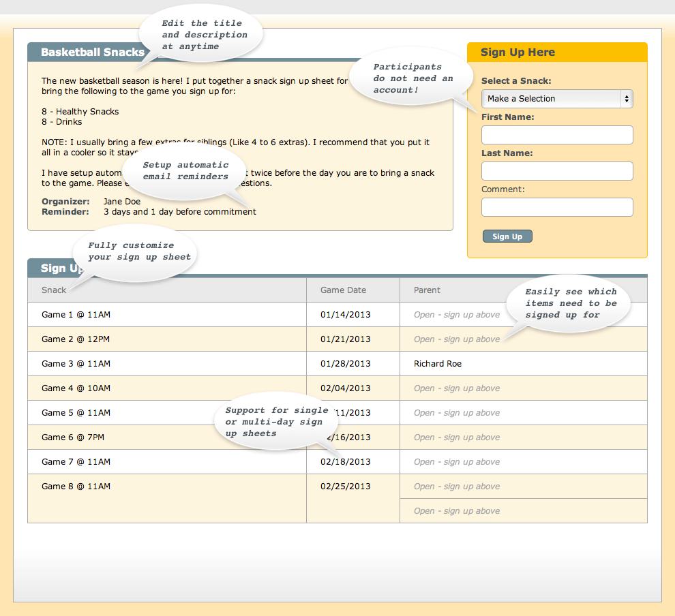Image resolution: width=675 pixels, height=616 pixels.
Task: Click the Basketball Snacks title header
Action: 93,52
